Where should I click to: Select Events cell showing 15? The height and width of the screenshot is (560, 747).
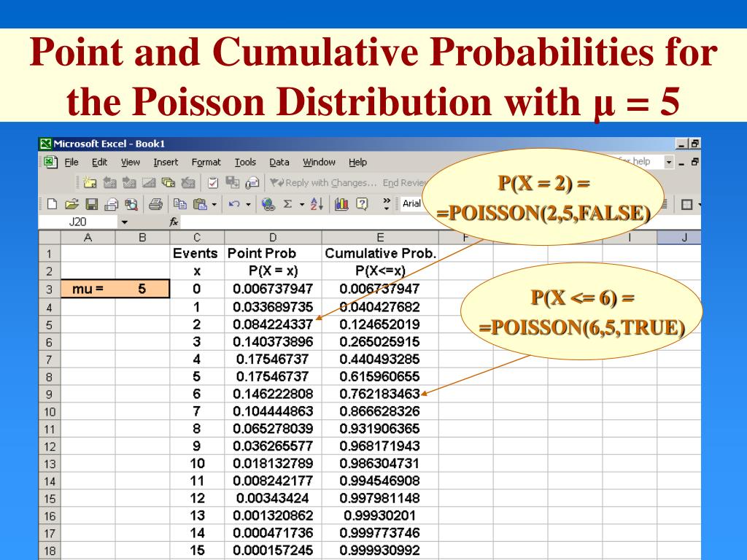[197, 551]
